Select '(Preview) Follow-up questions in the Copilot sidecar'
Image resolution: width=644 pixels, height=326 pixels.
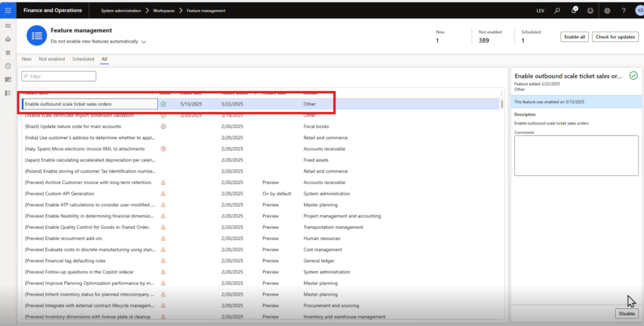[x=262, y=272]
